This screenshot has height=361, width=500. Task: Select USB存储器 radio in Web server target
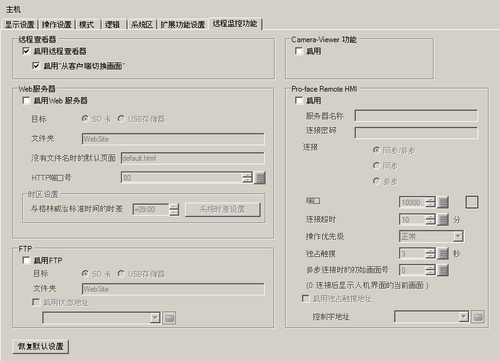(x=121, y=119)
